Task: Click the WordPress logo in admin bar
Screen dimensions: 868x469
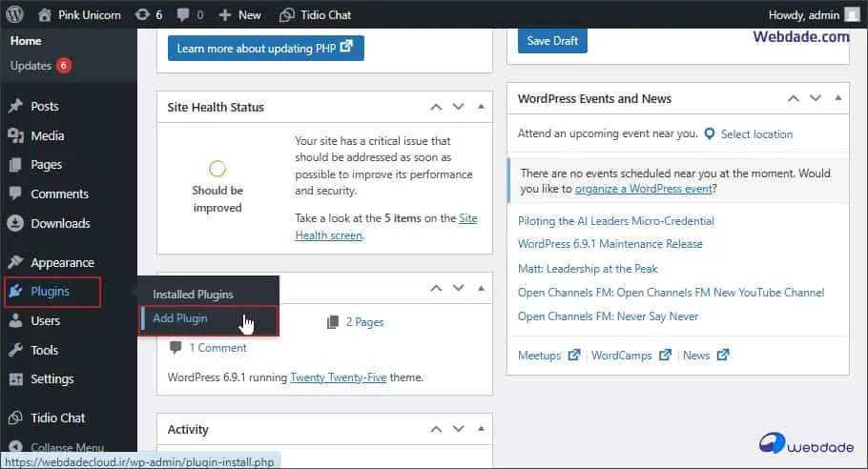Action: point(14,14)
